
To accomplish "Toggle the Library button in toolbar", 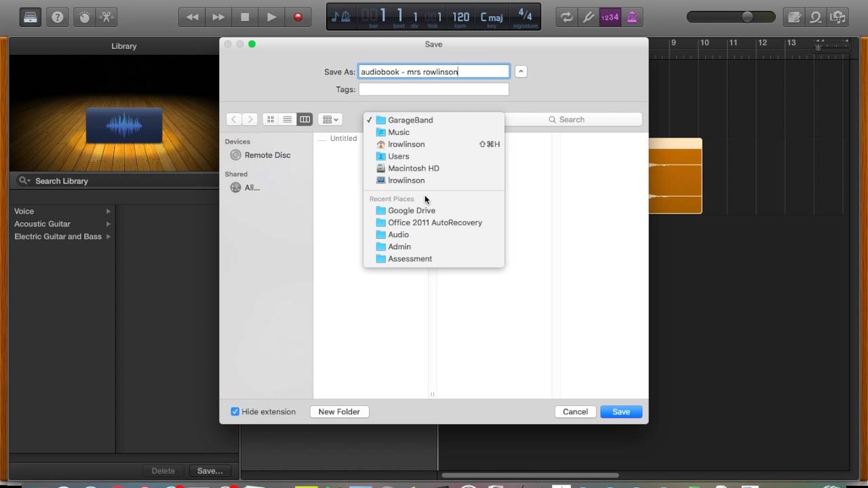I will [31, 17].
